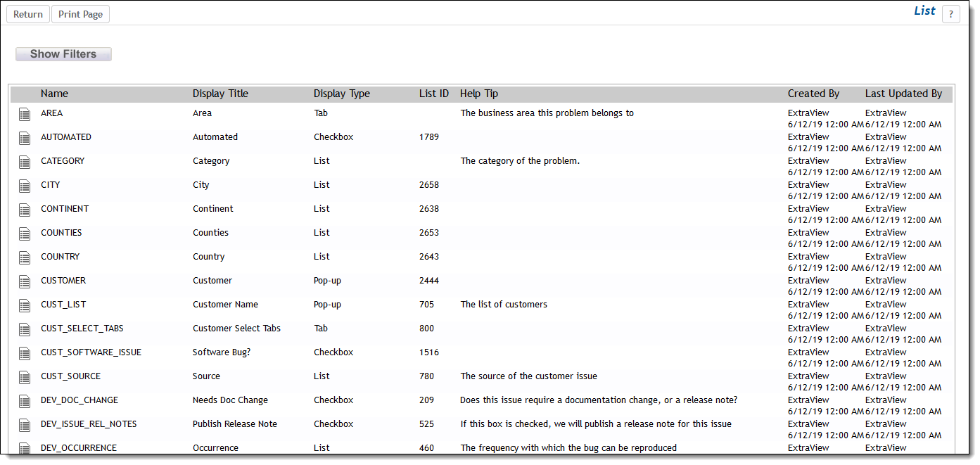Select the COUNTIES field name
This screenshot has height=465, width=980.
pyautogui.click(x=61, y=232)
